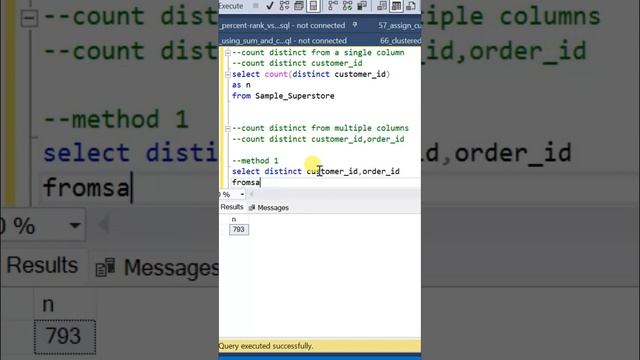Click Results tab in enlarged background view

[42, 265]
